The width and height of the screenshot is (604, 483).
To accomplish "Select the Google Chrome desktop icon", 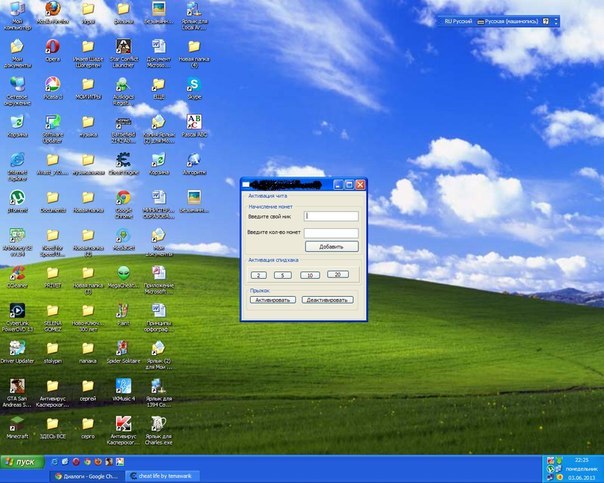I will click(124, 205).
